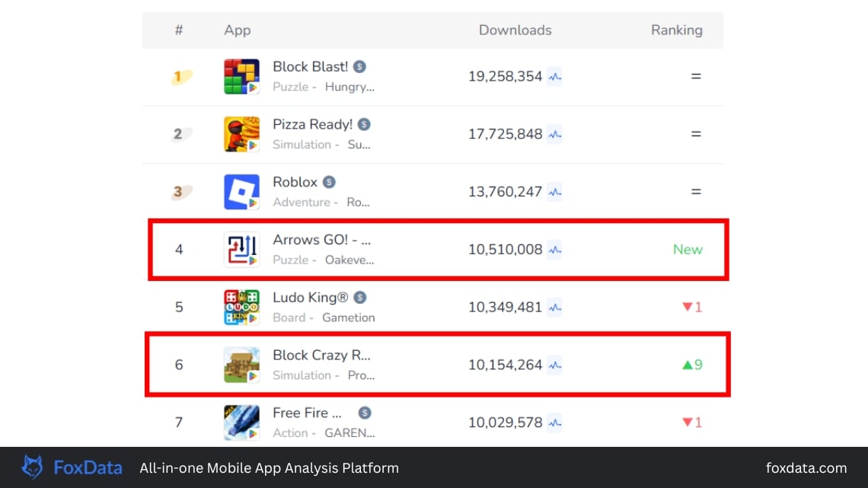
Task: Click the green up 9 ranking change
Action: coord(692,365)
